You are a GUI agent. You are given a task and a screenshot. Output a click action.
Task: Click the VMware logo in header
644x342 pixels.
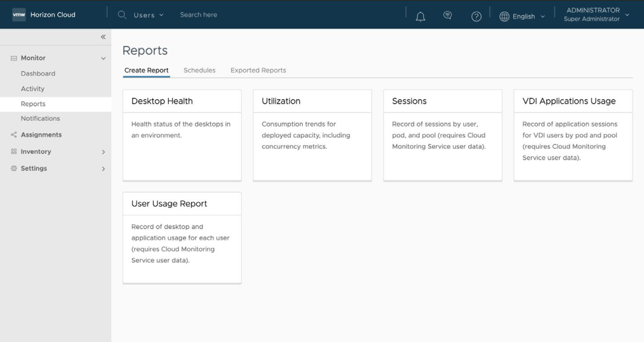click(19, 15)
